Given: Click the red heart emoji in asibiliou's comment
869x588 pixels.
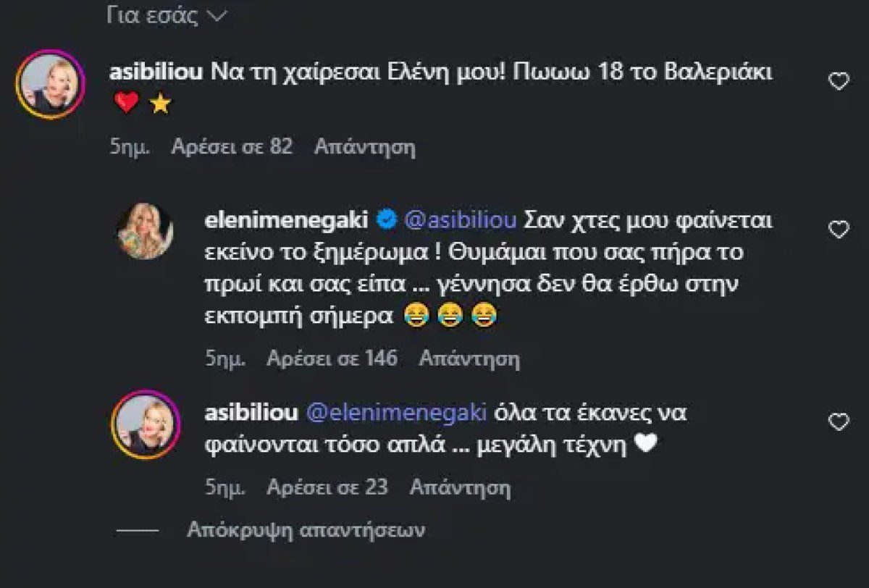Looking at the screenshot, I should coord(125,103).
